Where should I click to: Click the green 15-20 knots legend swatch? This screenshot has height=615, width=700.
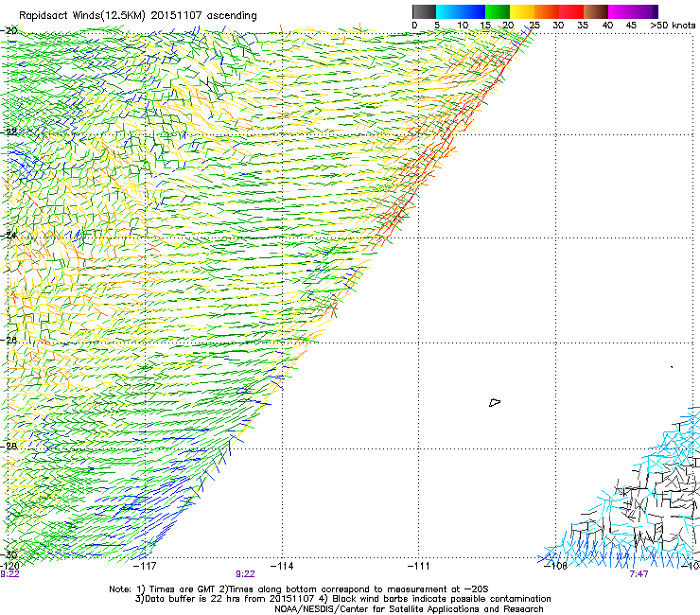pyautogui.click(x=498, y=11)
